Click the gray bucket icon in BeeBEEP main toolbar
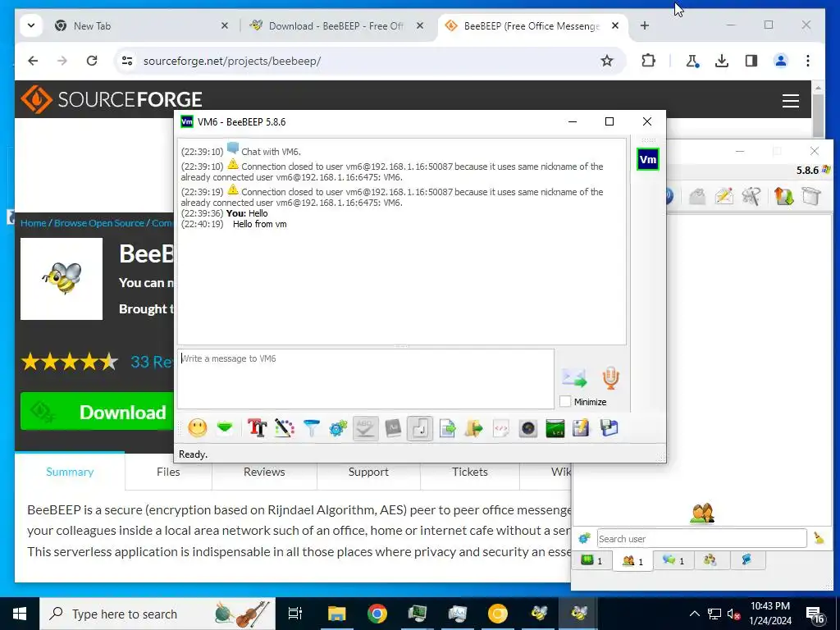The image size is (840, 630). coord(811,197)
